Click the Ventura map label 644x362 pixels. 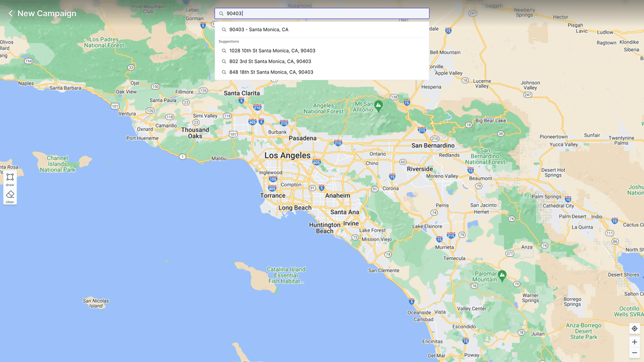coord(127,114)
